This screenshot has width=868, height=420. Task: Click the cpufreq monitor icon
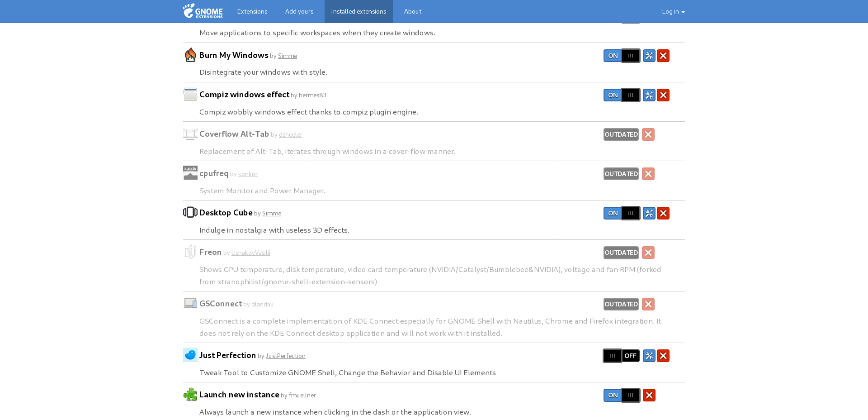click(190, 173)
